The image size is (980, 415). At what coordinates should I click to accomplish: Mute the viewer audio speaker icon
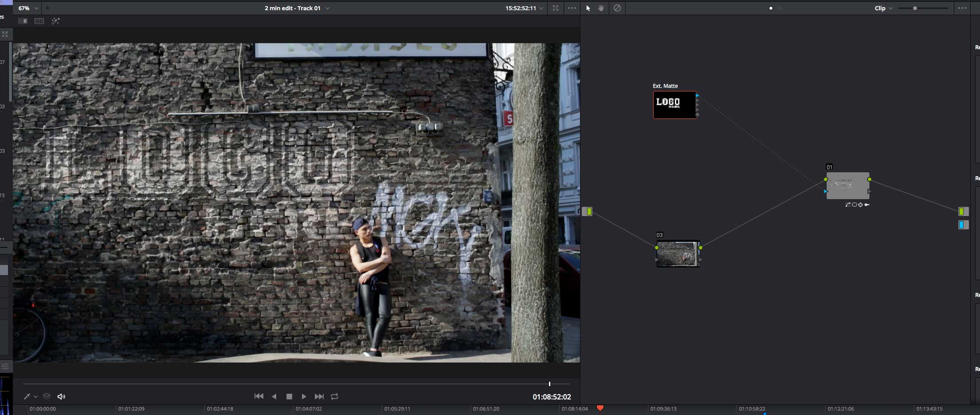(x=61, y=396)
